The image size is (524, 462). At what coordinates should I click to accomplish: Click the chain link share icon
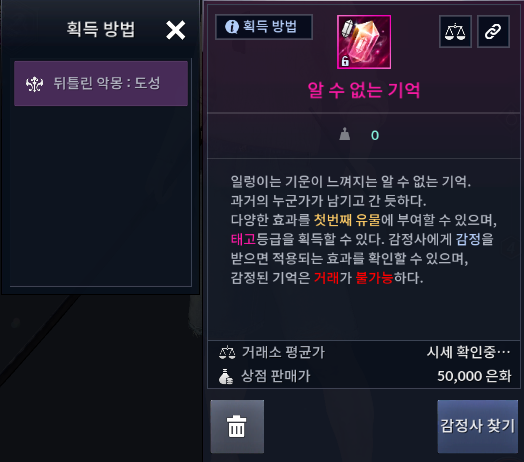[x=493, y=31]
